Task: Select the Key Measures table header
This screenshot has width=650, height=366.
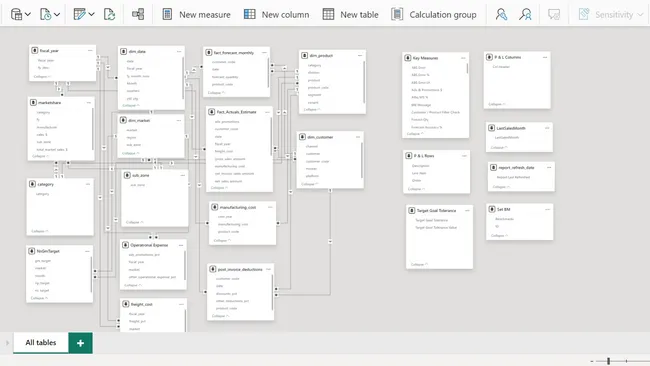Action: point(436,58)
